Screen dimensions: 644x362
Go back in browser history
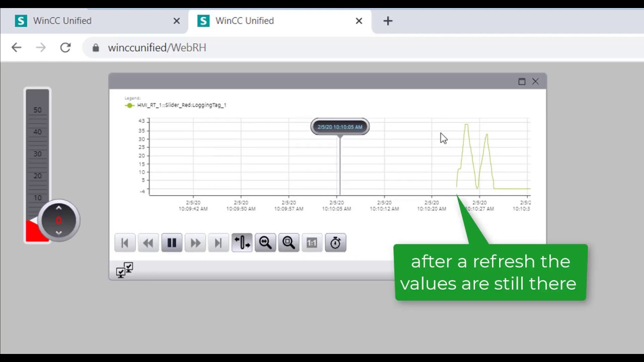(x=17, y=47)
